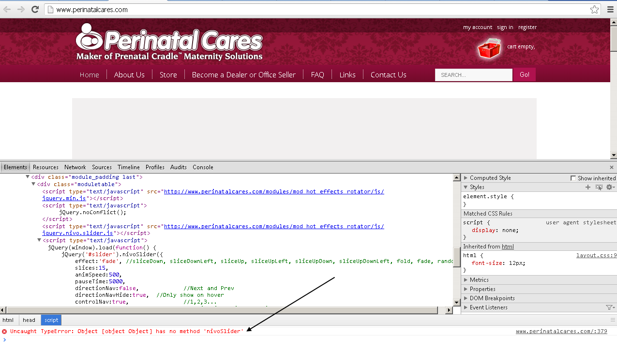Image resolution: width=617 pixels, height=364 pixels.
Task: Open the Audits panel tab
Action: tap(179, 167)
